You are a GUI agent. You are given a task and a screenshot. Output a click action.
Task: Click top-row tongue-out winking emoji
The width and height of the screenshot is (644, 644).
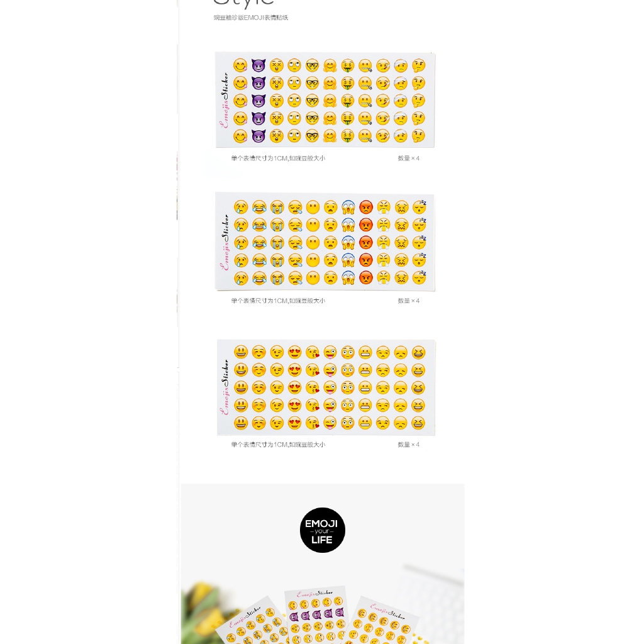(330, 352)
